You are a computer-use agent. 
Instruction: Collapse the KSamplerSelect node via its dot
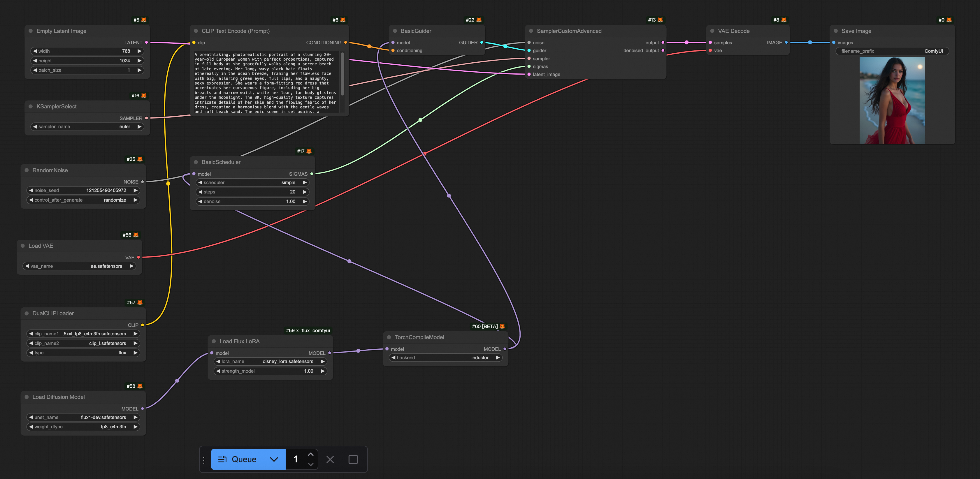[30, 106]
